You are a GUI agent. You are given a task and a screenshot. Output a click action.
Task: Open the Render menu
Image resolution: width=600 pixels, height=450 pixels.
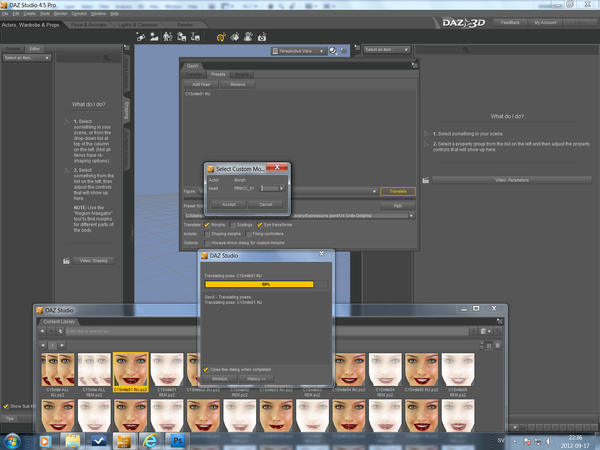60,14
